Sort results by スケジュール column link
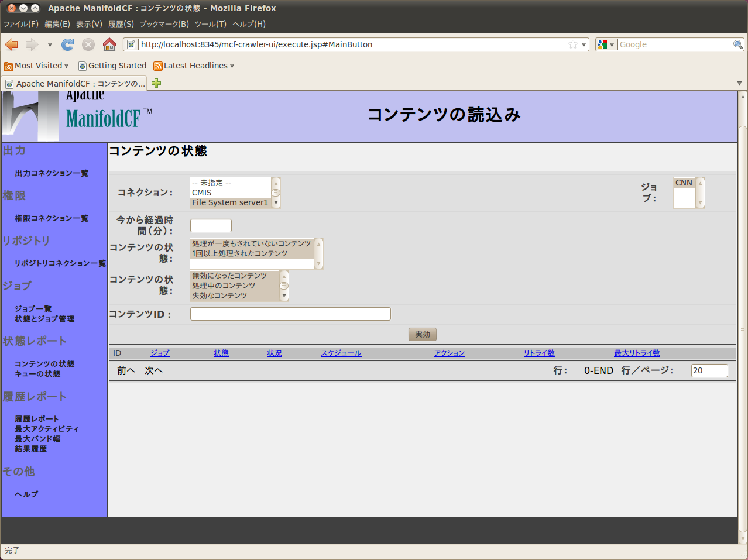Screen dimensions: 748x560 click(x=341, y=353)
